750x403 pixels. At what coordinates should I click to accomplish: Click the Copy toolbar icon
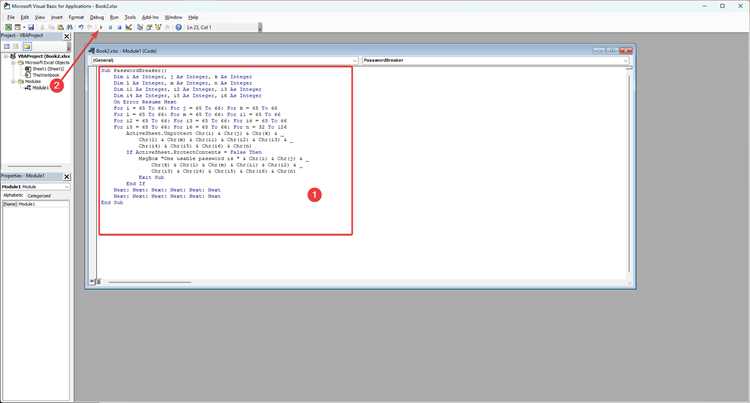[51, 27]
